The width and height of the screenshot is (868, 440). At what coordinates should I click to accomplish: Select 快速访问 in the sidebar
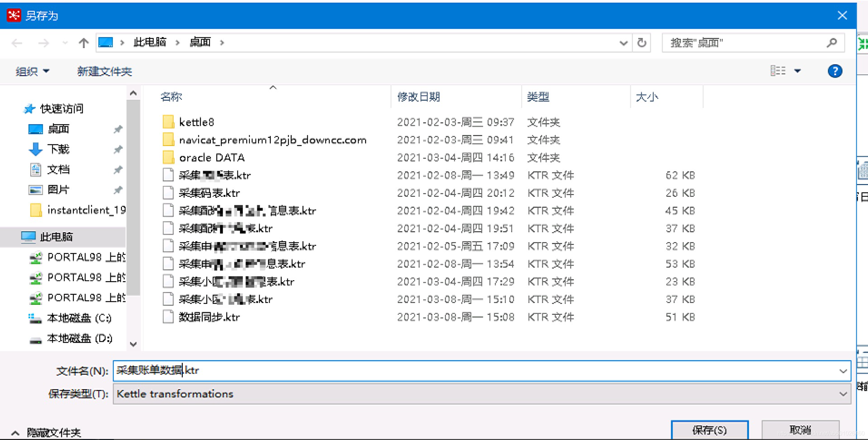(62, 109)
